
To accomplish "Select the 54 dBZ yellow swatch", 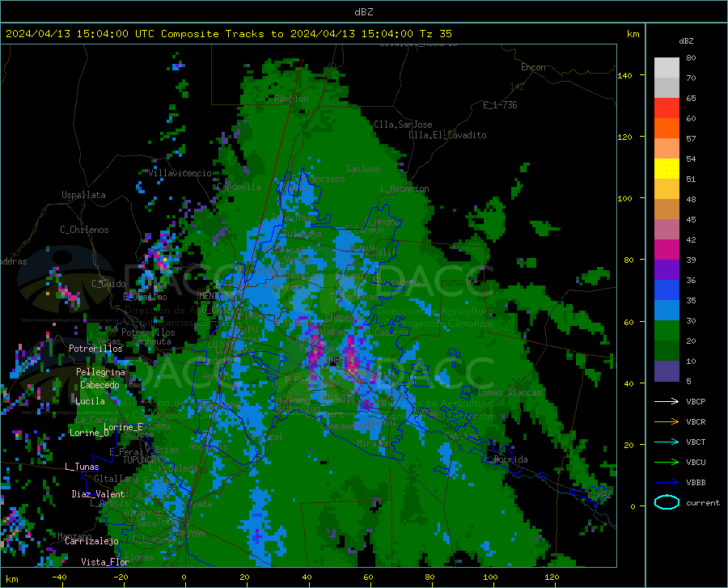I will tap(667, 169).
